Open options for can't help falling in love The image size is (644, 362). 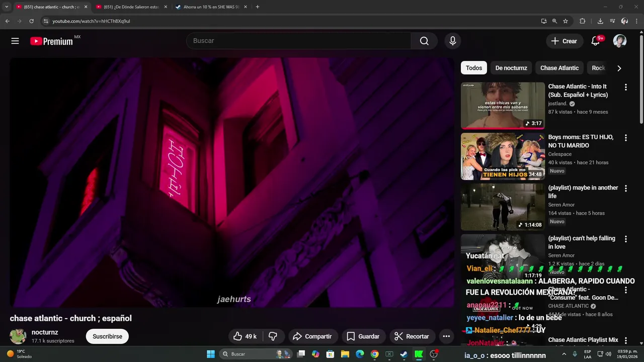click(626, 239)
